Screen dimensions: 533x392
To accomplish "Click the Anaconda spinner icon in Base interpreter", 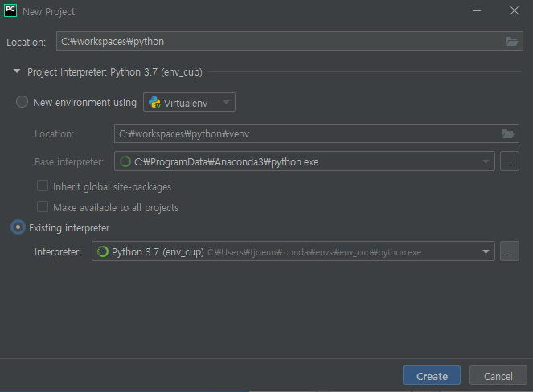I will [x=125, y=161].
